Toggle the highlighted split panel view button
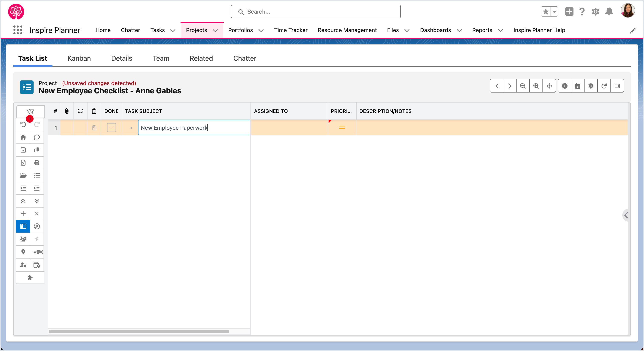The width and height of the screenshot is (644, 351). pyautogui.click(x=23, y=226)
